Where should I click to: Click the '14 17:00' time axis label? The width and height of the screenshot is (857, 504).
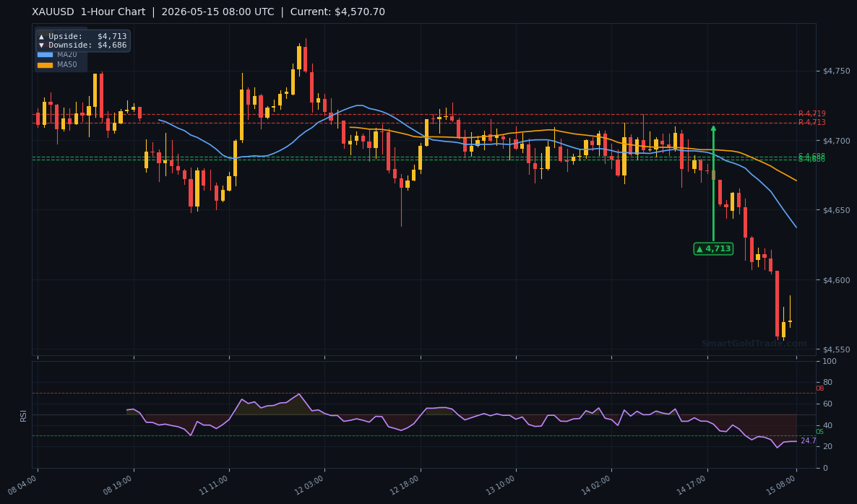pyautogui.click(x=692, y=485)
